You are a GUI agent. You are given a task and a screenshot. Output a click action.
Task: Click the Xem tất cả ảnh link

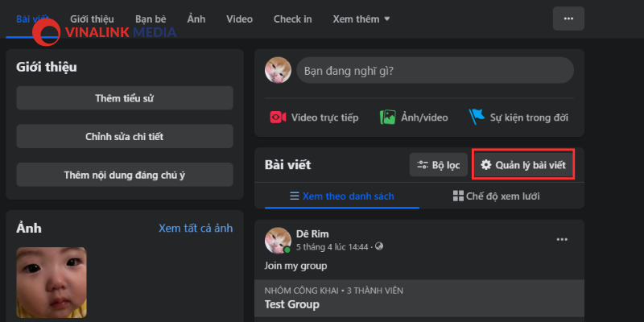pyautogui.click(x=196, y=229)
